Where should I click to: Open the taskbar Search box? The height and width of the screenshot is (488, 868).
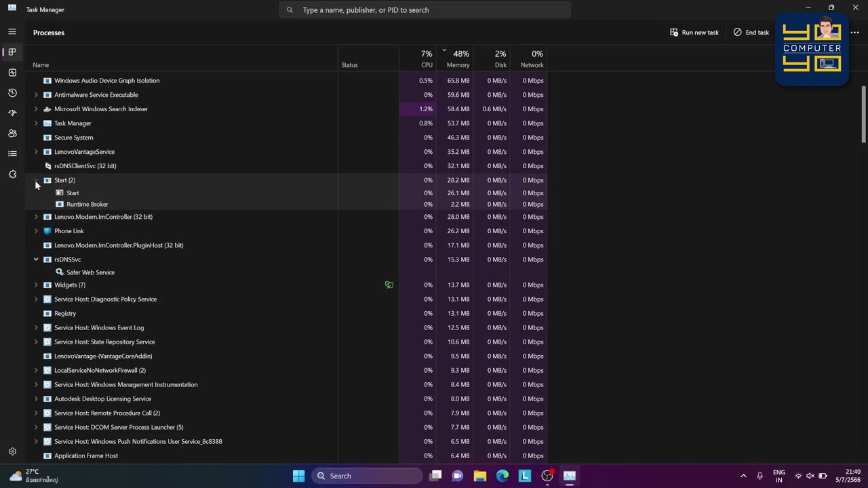pos(367,476)
